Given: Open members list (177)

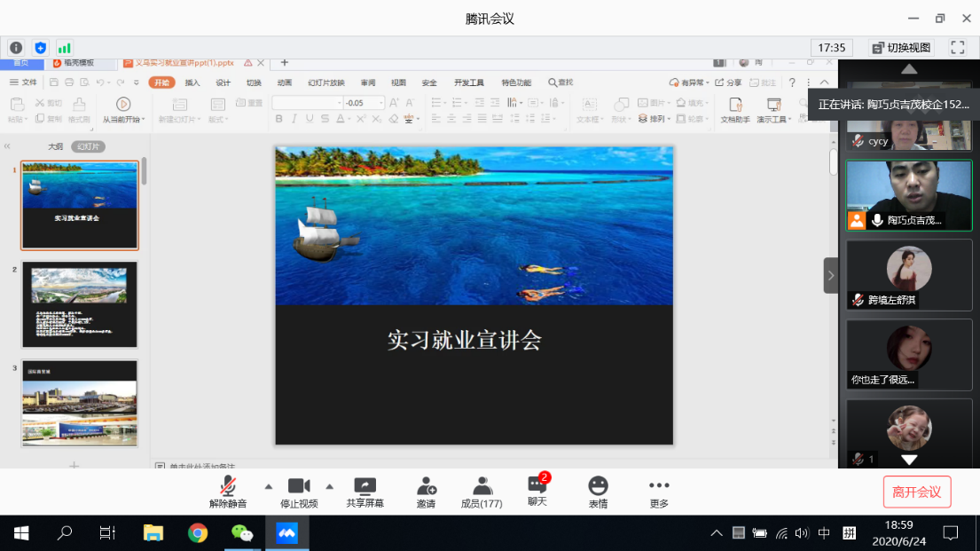Looking at the screenshot, I should pos(482,491).
